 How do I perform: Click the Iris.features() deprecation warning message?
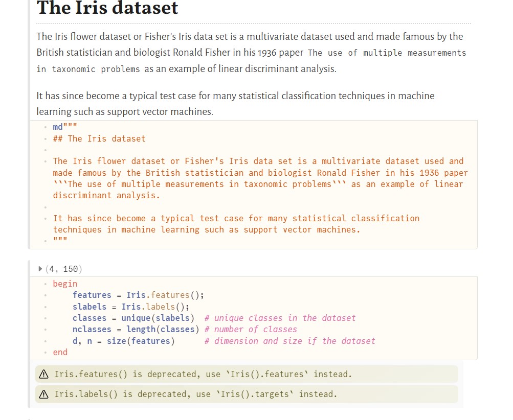203,375
